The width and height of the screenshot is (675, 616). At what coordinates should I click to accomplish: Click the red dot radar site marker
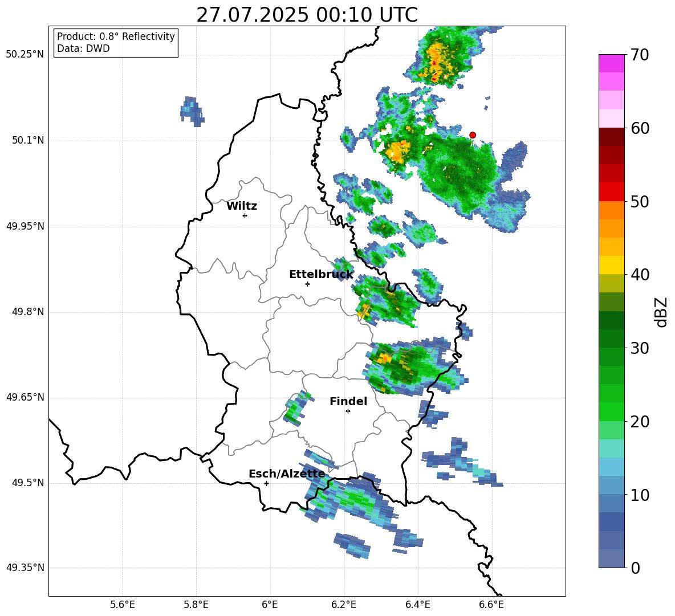pos(472,135)
